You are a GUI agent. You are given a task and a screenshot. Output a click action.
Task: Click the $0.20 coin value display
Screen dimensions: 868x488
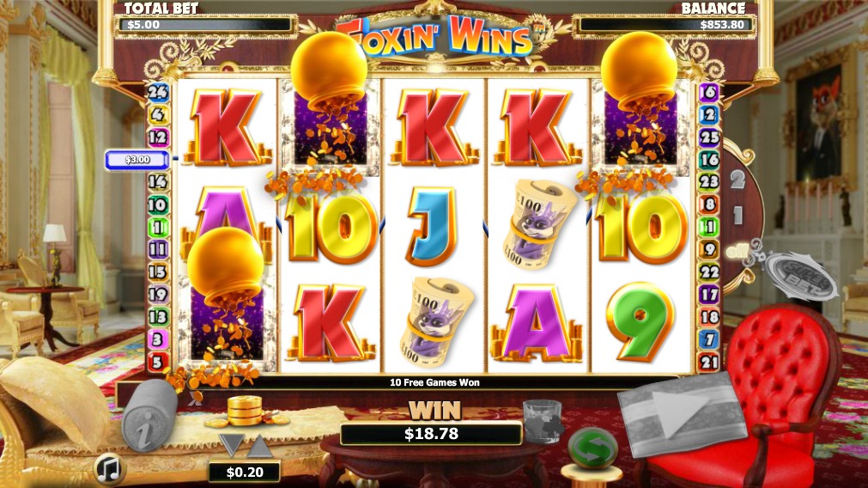(x=245, y=472)
